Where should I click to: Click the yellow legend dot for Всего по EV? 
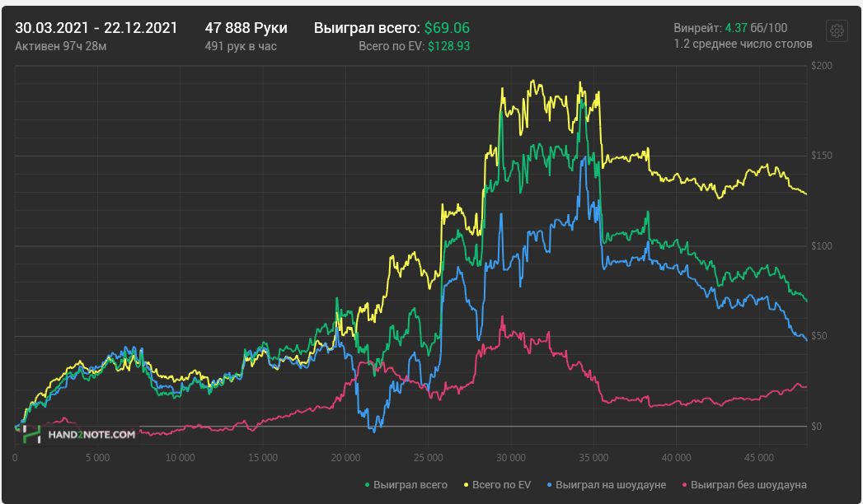click(465, 485)
